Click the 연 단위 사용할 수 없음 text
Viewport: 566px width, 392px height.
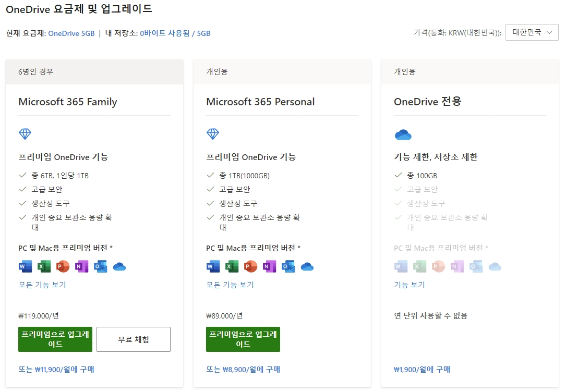coord(431,316)
